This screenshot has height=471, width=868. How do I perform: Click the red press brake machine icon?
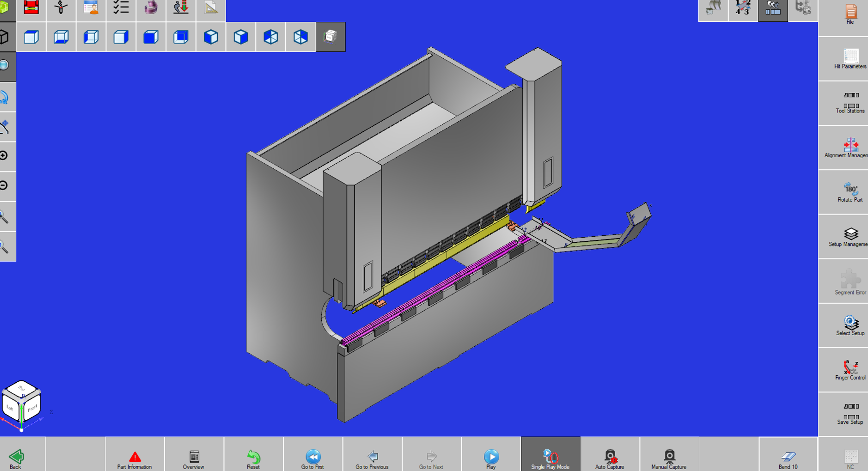tap(31, 8)
